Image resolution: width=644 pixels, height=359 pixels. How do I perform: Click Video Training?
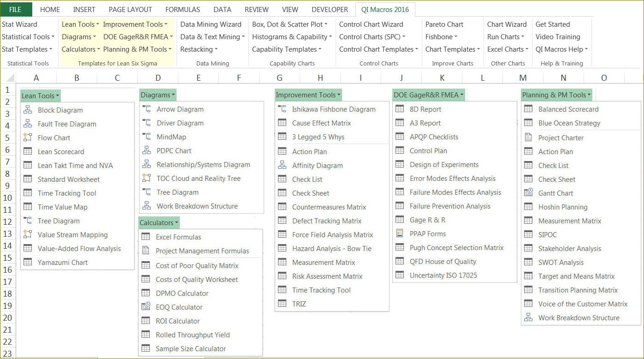(x=558, y=36)
